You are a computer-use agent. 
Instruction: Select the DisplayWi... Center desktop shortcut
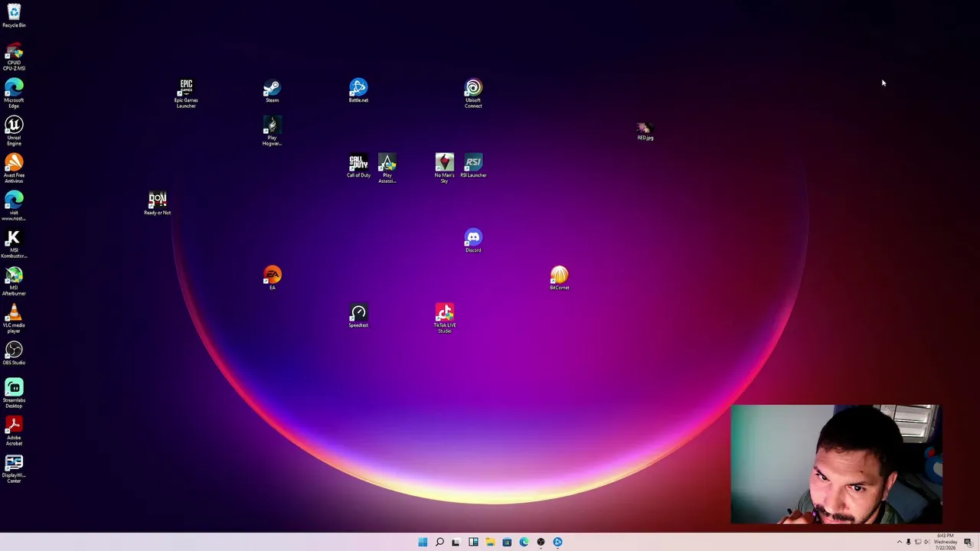[14, 468]
